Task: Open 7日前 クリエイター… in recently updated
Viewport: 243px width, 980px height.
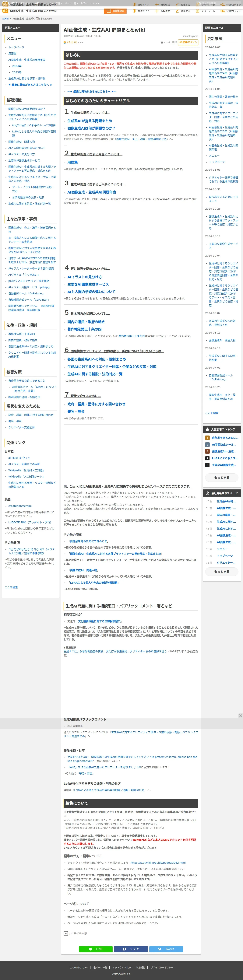Action: click(x=226, y=563)
